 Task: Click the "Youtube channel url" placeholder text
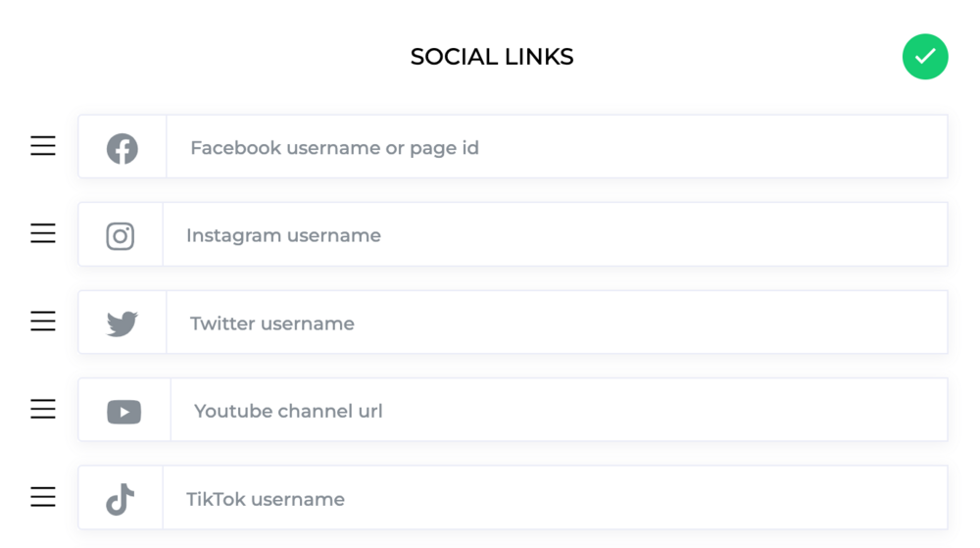[x=288, y=411]
